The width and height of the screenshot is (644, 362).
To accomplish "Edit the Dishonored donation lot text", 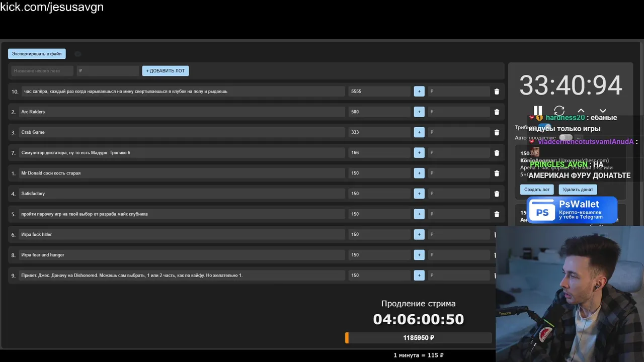I will pyautogui.click(x=182, y=276).
